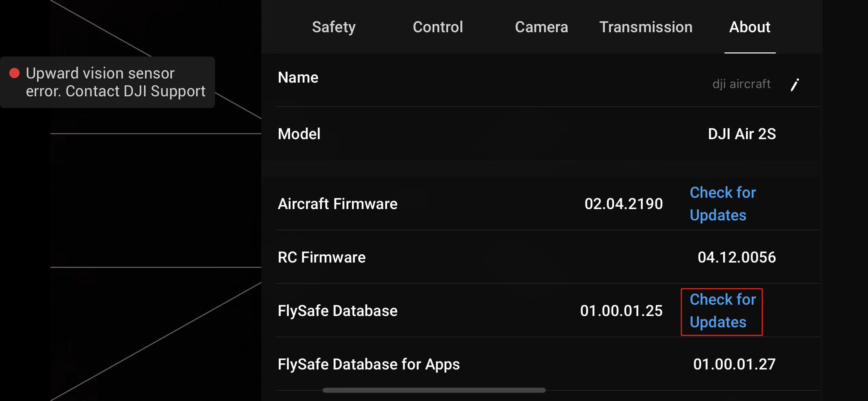868x401 pixels.
Task: Open the Safety tab
Action: (333, 27)
